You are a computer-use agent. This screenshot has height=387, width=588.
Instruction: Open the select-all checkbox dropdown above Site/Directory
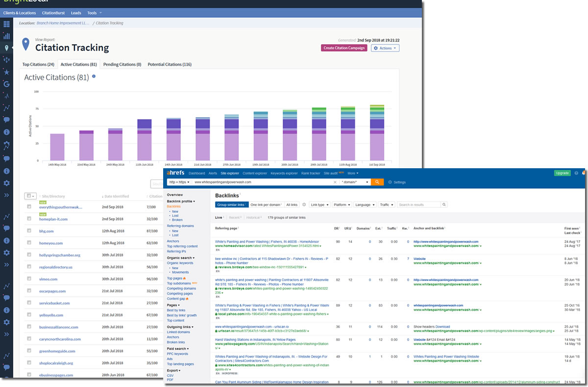click(30, 196)
